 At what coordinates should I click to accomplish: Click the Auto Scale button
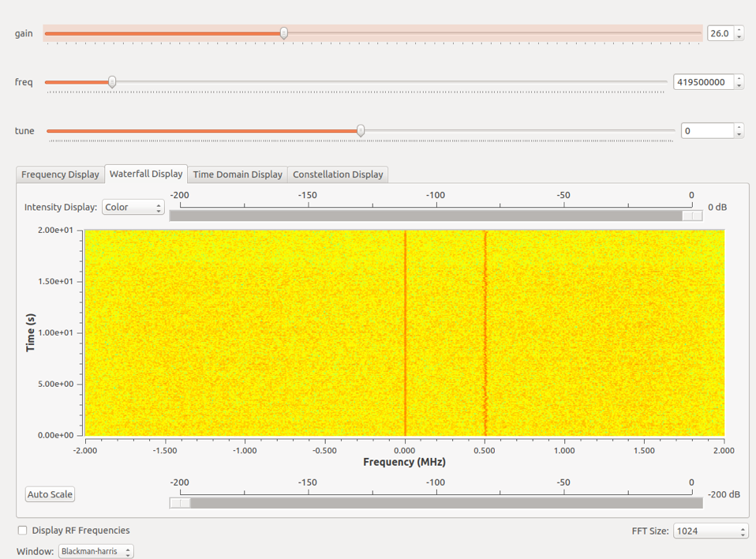point(51,494)
